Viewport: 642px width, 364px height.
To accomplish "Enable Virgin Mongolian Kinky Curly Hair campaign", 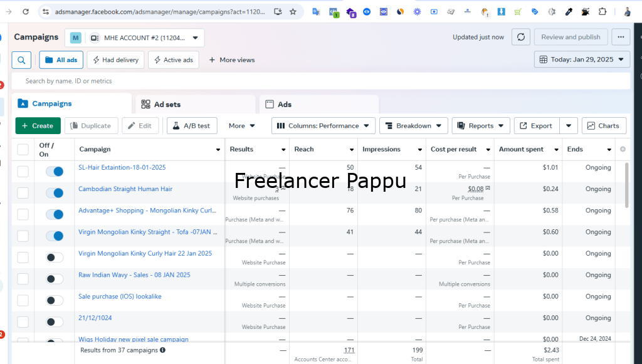I will (x=55, y=257).
